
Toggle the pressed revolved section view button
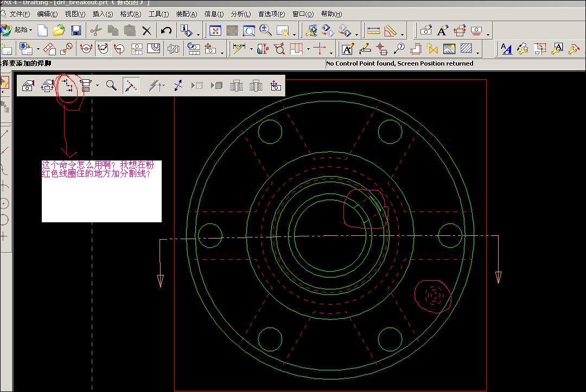point(103,49)
